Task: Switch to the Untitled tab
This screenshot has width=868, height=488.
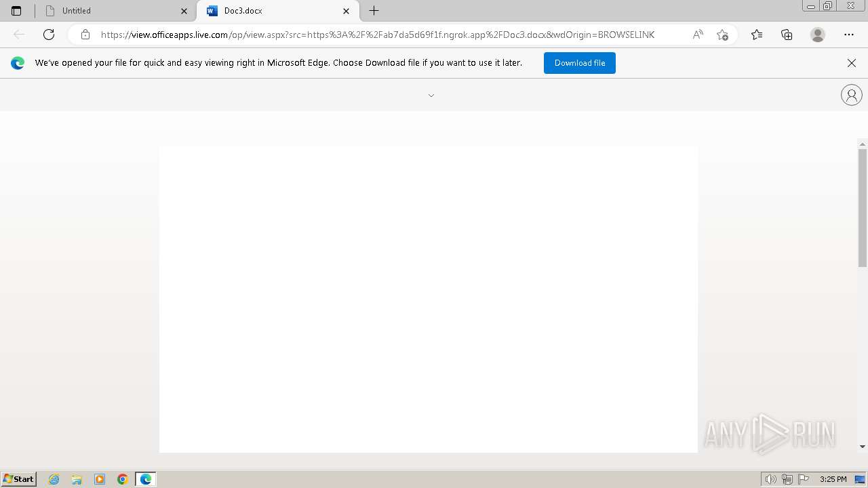Action: (115, 11)
